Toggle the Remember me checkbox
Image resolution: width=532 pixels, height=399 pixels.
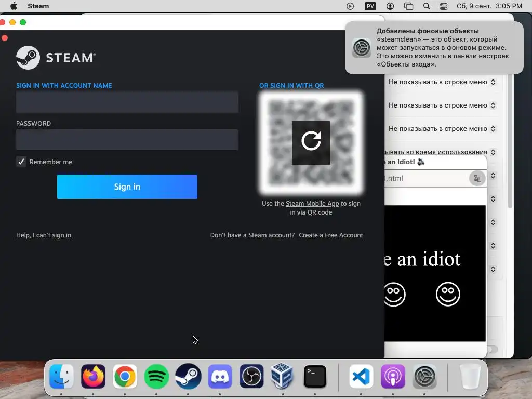pyautogui.click(x=21, y=162)
